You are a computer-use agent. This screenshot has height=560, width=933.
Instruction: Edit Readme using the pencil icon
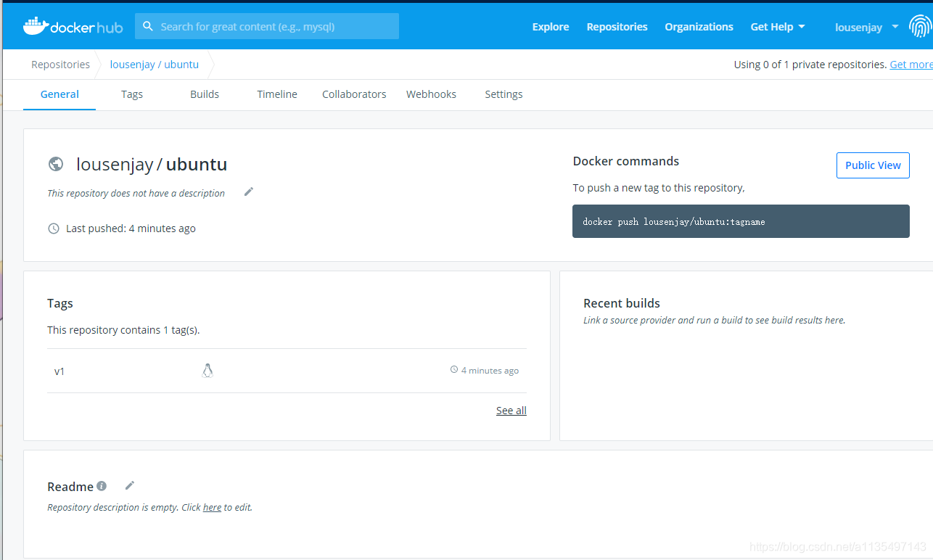(x=130, y=485)
